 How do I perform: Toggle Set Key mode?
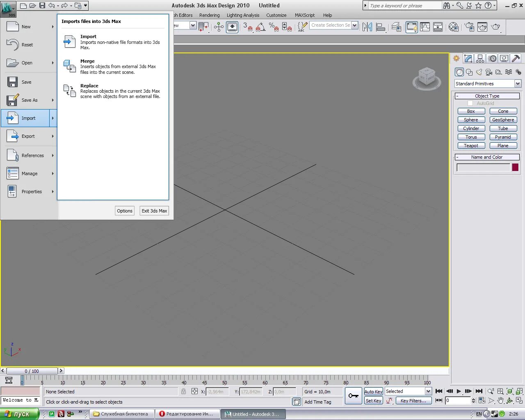click(x=373, y=401)
